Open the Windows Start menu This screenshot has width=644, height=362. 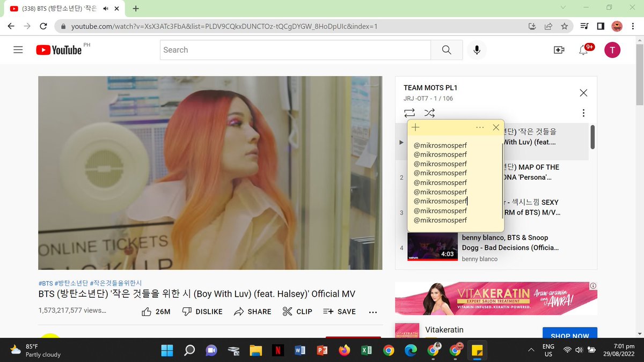(x=167, y=350)
